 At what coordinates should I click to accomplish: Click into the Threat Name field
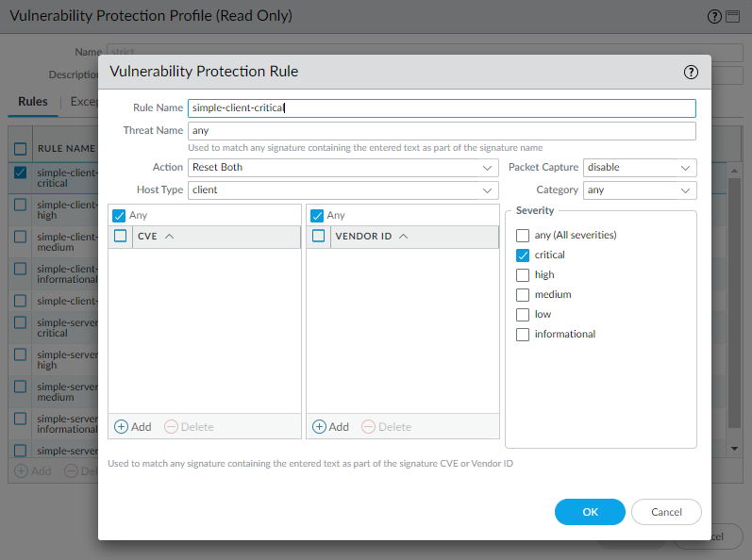point(442,131)
